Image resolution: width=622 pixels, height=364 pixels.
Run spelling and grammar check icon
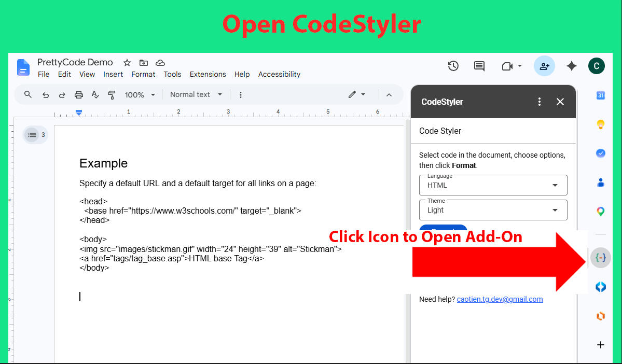point(95,94)
